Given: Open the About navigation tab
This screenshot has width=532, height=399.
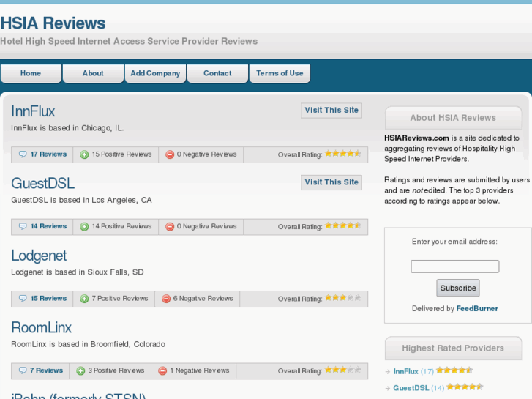Looking at the screenshot, I should (x=93, y=73).
